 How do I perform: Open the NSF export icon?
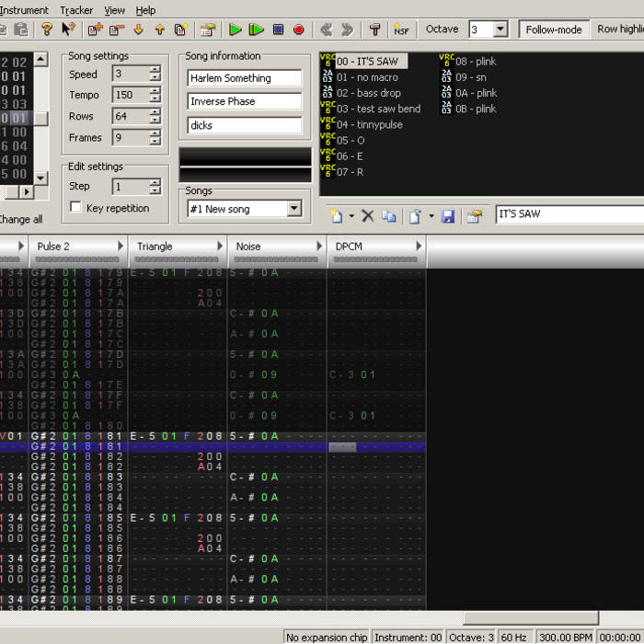401,29
